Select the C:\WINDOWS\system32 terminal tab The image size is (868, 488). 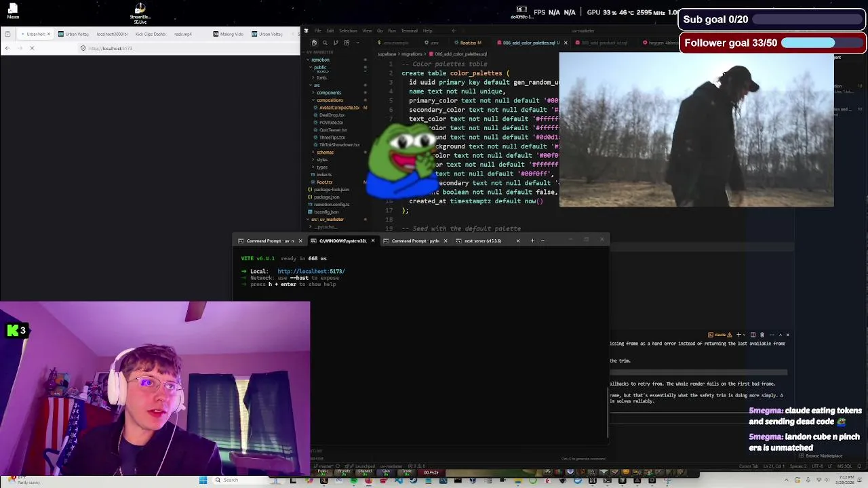point(342,241)
